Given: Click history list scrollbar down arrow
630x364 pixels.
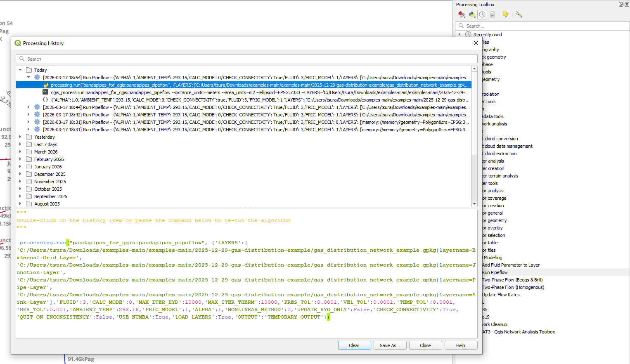Looking at the screenshot, I should [474, 204].
